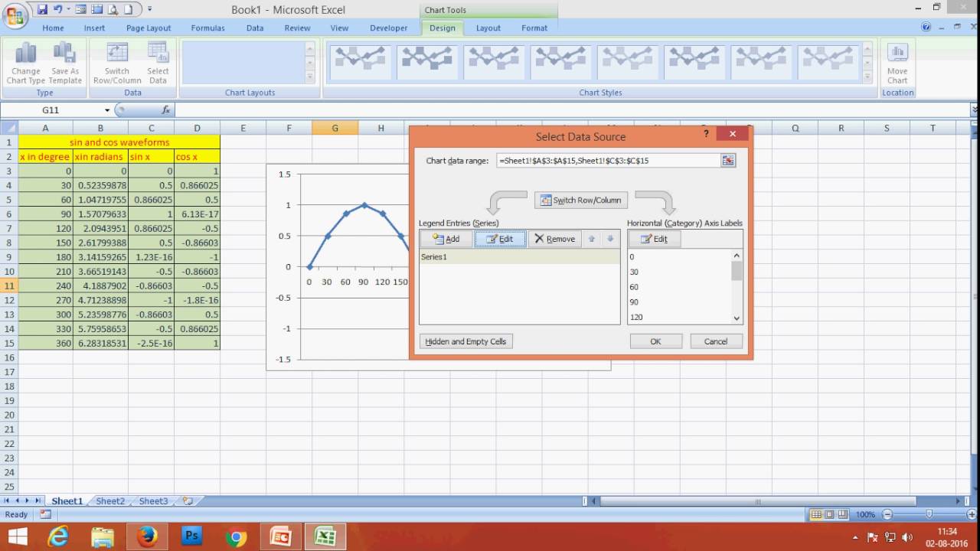
Task: Expand the Chart Layouts gallery
Action: [x=310, y=77]
